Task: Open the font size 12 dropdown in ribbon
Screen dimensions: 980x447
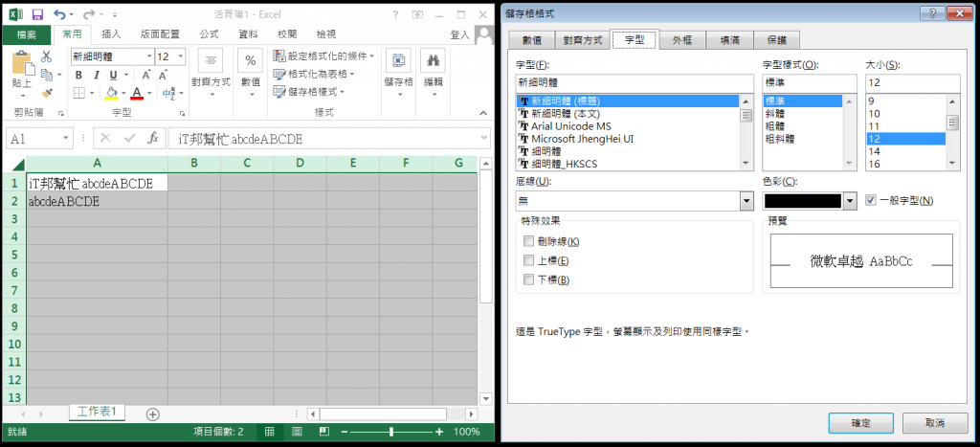Action: coord(181,56)
